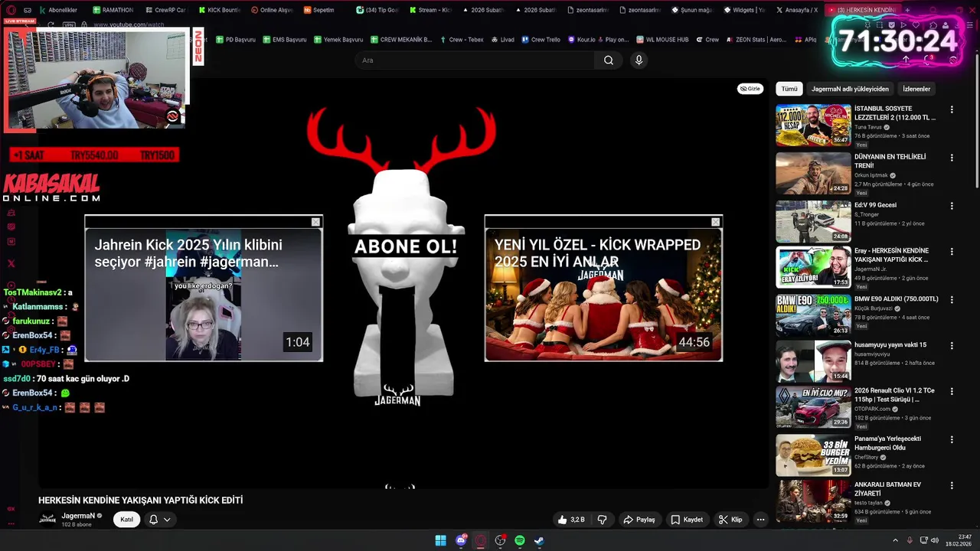Open options for Panama'ya Yerleşecekti Hamburgerci video
The image size is (980, 551).
tap(952, 440)
